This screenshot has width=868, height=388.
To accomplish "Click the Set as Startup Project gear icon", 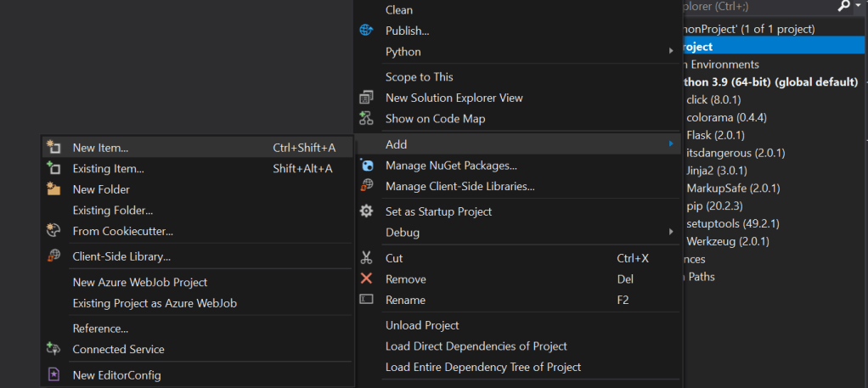I will [x=366, y=211].
